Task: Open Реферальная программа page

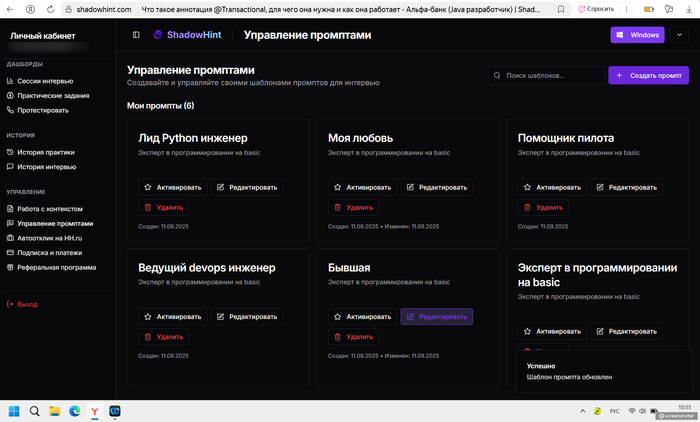Action: pyautogui.click(x=57, y=268)
